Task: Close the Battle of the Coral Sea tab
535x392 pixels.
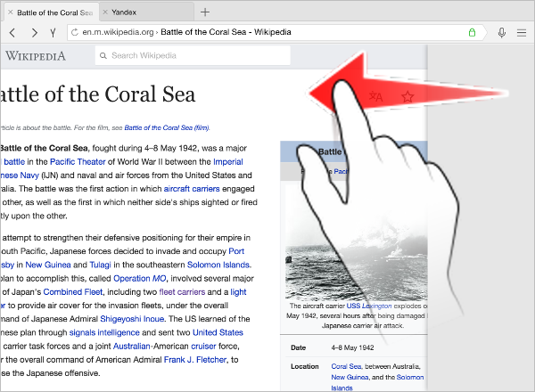Action: tap(10, 12)
